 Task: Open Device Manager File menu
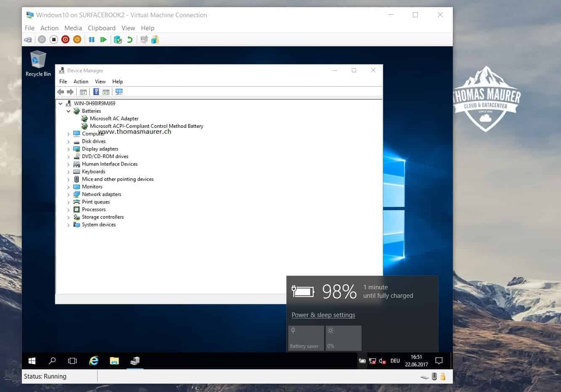(x=63, y=82)
